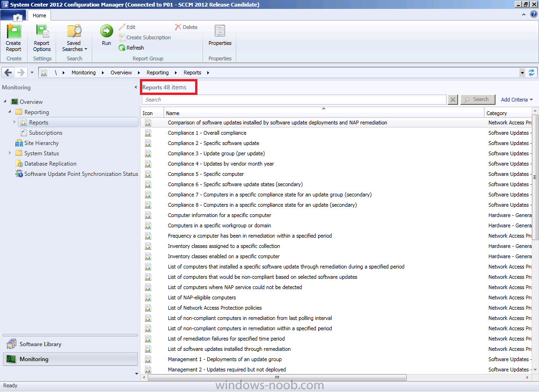The image size is (539, 392).
Task: Sort by the Name column header
Action: click(323, 113)
